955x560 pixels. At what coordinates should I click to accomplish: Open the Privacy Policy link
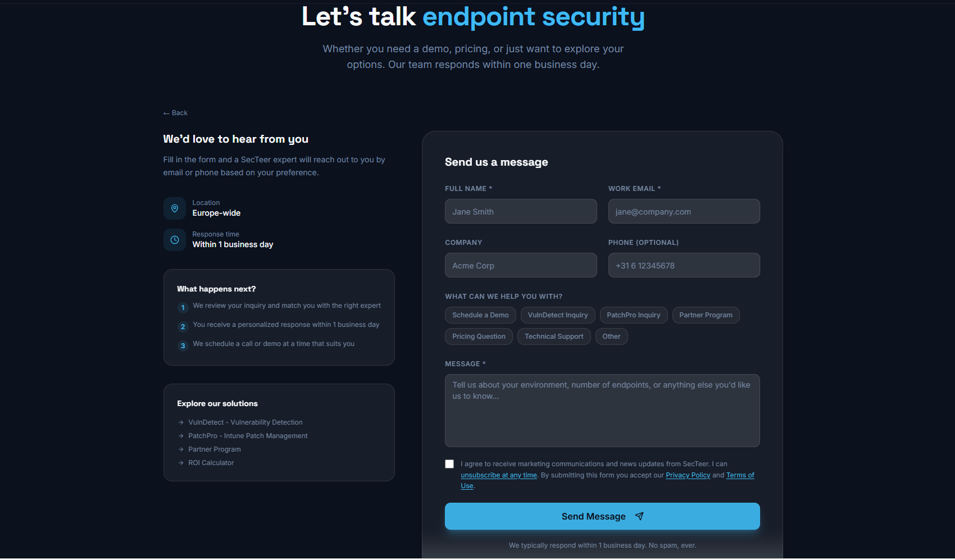click(688, 475)
